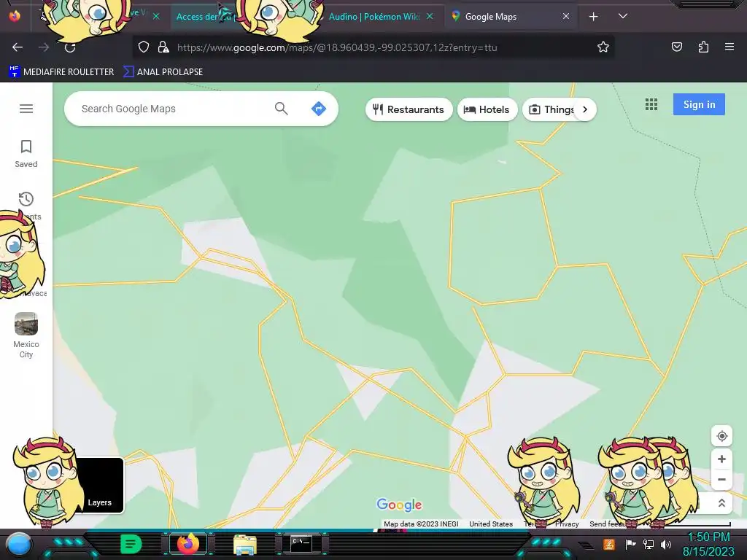Viewport: 747px width, 560px height.
Task: Open the Action Center flag tray icon
Action: pos(630,544)
